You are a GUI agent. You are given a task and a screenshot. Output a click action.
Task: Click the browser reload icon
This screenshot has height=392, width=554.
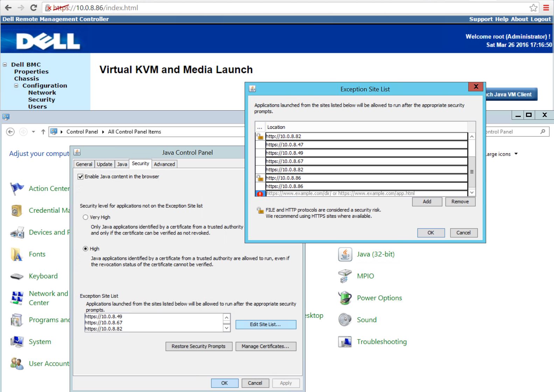click(x=34, y=8)
